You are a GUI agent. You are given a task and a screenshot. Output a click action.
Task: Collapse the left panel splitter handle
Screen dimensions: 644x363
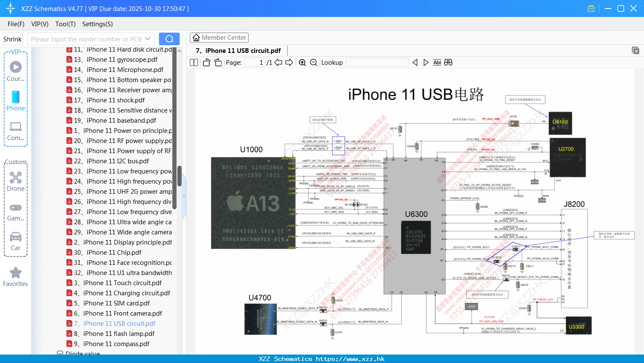point(184,196)
